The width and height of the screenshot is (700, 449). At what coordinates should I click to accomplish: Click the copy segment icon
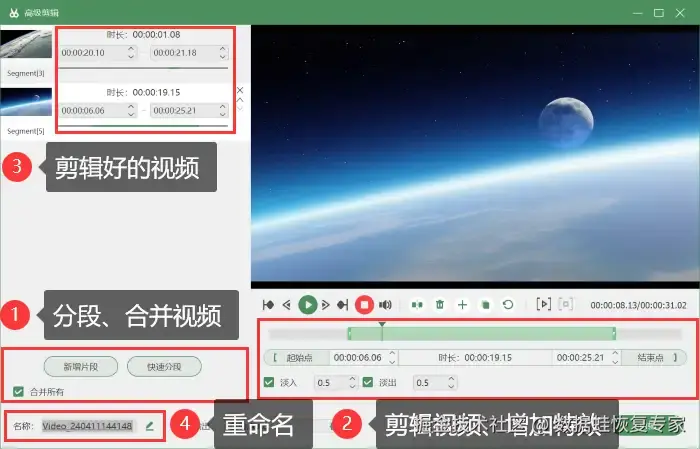coord(485,305)
